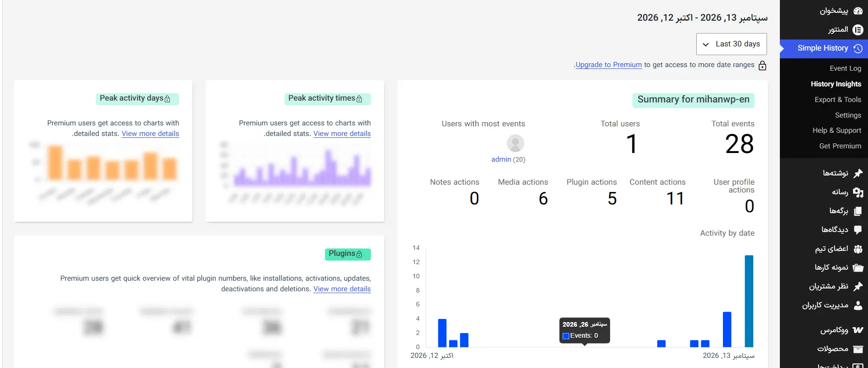
Task: Click the lock icon on the Plugins badge
Action: (x=359, y=254)
